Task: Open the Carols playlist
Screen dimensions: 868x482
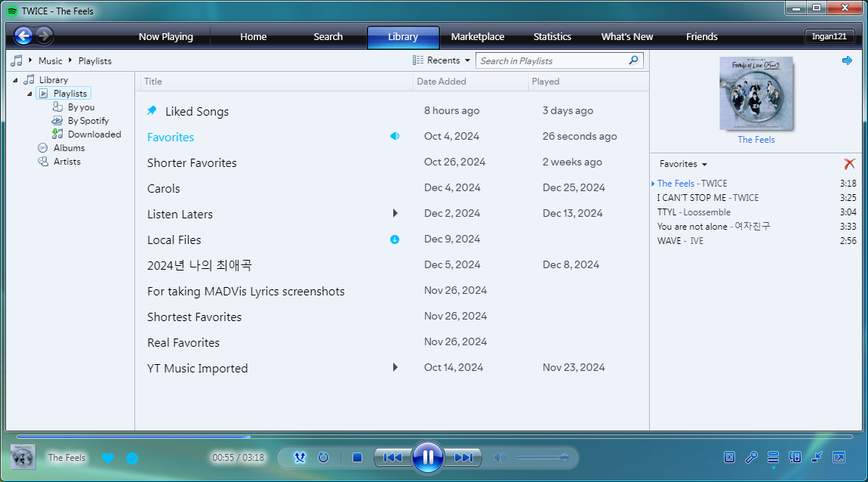Action: point(163,188)
